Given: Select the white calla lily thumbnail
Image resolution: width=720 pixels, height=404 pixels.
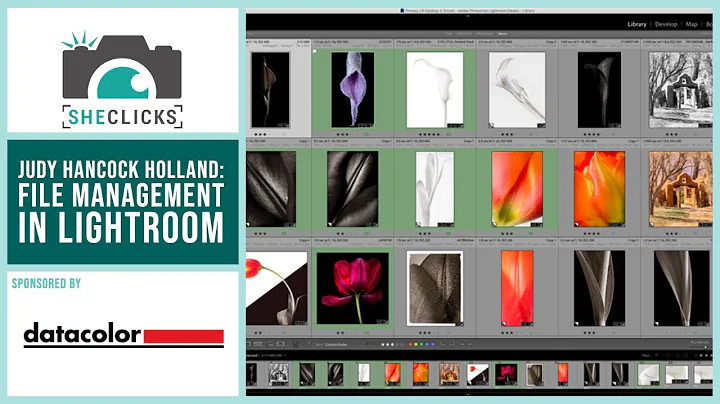Looking at the screenshot, I should click(x=435, y=90).
